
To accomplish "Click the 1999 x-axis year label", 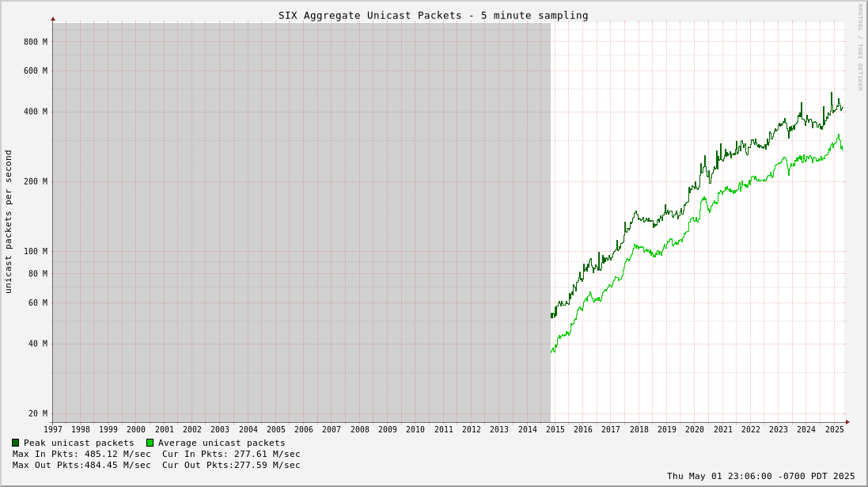I will (108, 429).
